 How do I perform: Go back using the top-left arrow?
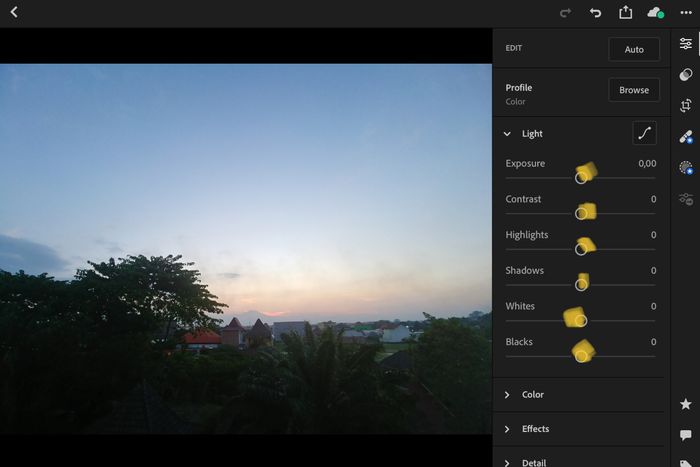(14, 12)
